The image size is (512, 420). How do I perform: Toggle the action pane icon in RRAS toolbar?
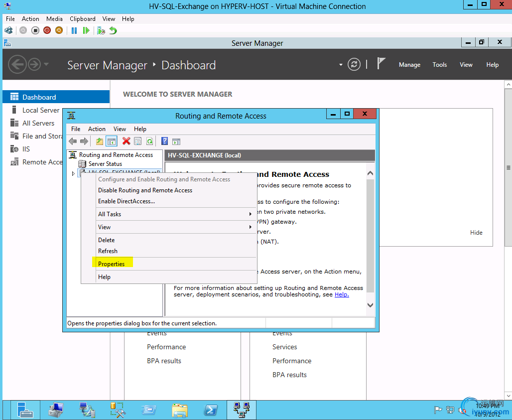click(x=176, y=141)
